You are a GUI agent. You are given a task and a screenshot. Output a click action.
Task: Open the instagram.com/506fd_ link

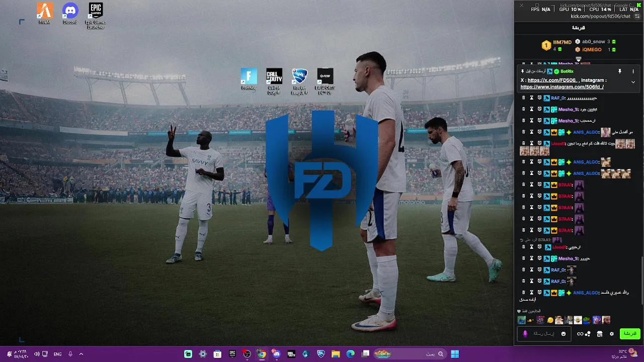pos(562,87)
